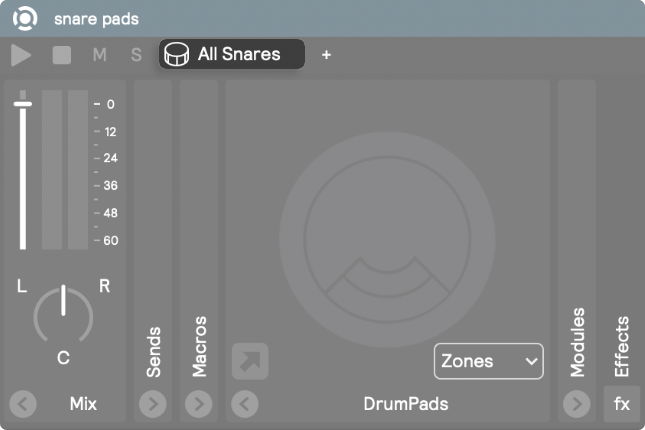
Task: Click the app logo in title bar
Action: 26,18
